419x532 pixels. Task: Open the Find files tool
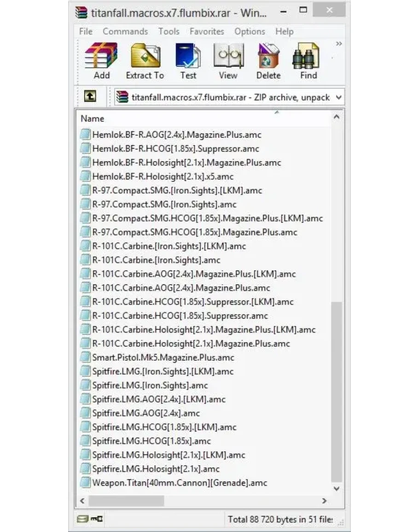(308, 61)
